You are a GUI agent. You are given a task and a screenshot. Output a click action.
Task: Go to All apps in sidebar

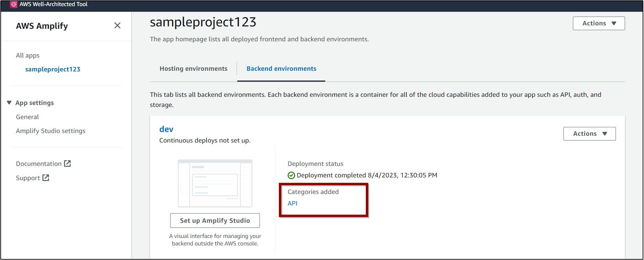coord(28,56)
